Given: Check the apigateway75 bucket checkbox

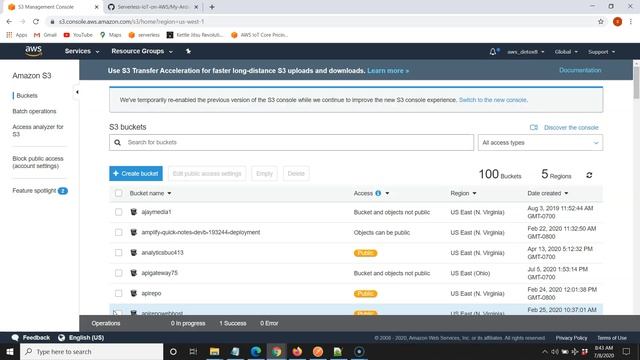Looking at the screenshot, I should coord(118,273).
